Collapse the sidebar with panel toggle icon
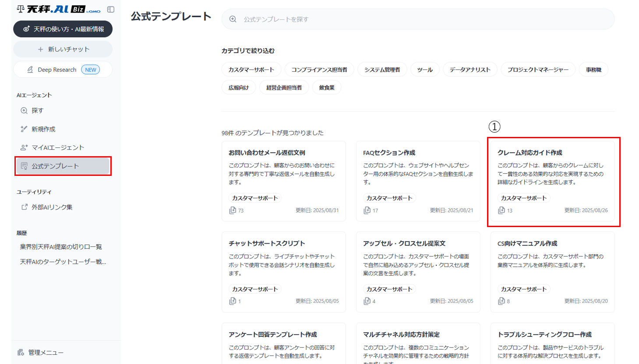Viewport: 639px width, 364px height. point(111,9)
